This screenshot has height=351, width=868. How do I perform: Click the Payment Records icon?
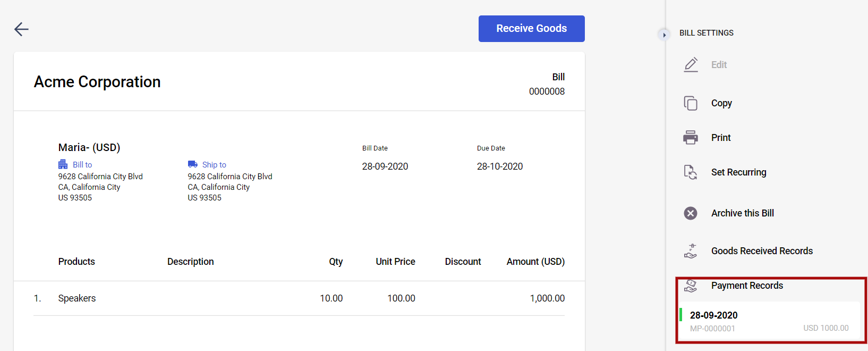(691, 286)
